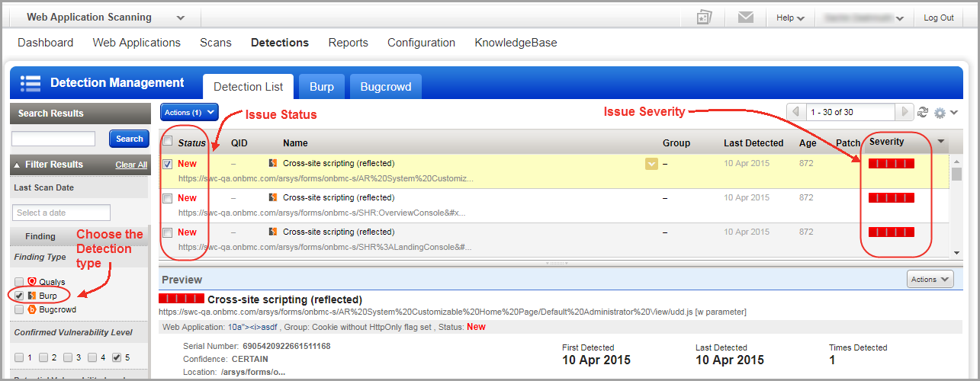The height and width of the screenshot is (381, 980).
Task: Select the Detection List tab
Action: click(248, 87)
